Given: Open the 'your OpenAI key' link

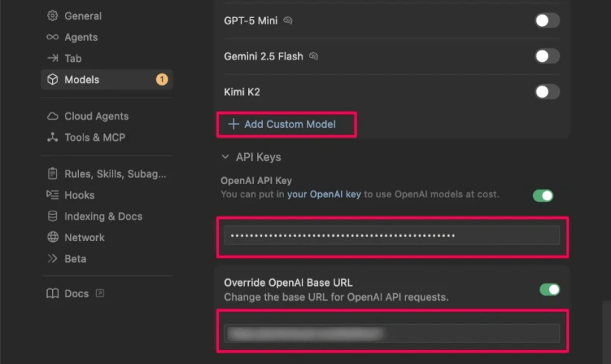Looking at the screenshot, I should (323, 194).
